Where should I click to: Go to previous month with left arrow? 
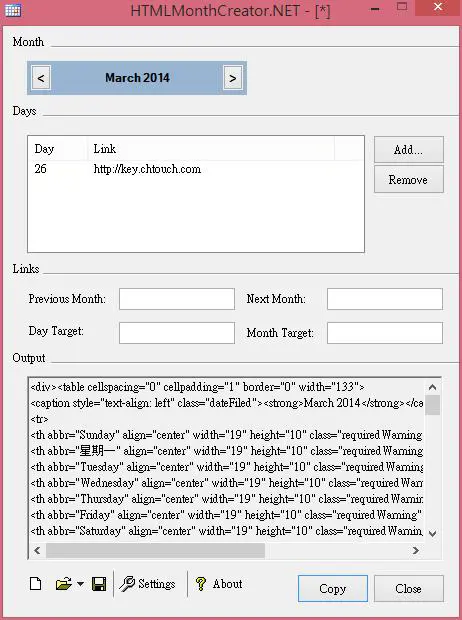41,78
